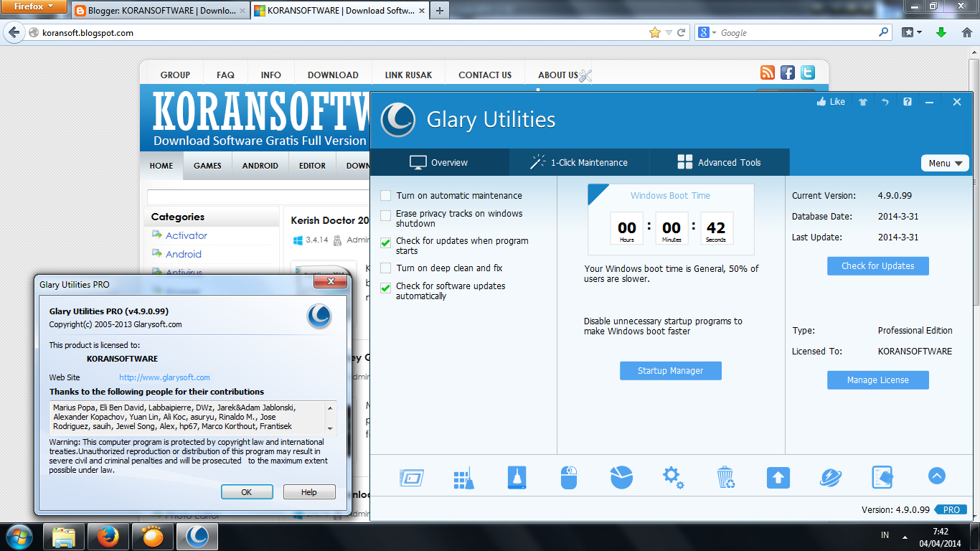Image resolution: width=980 pixels, height=551 pixels.
Task: Open http://www.glarysoft.com link
Action: click(164, 377)
